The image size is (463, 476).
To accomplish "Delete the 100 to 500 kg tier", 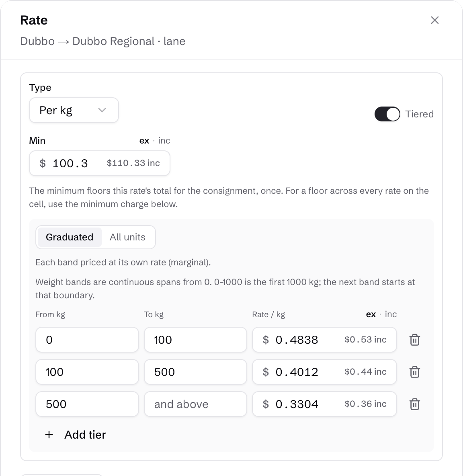I will tap(414, 372).
